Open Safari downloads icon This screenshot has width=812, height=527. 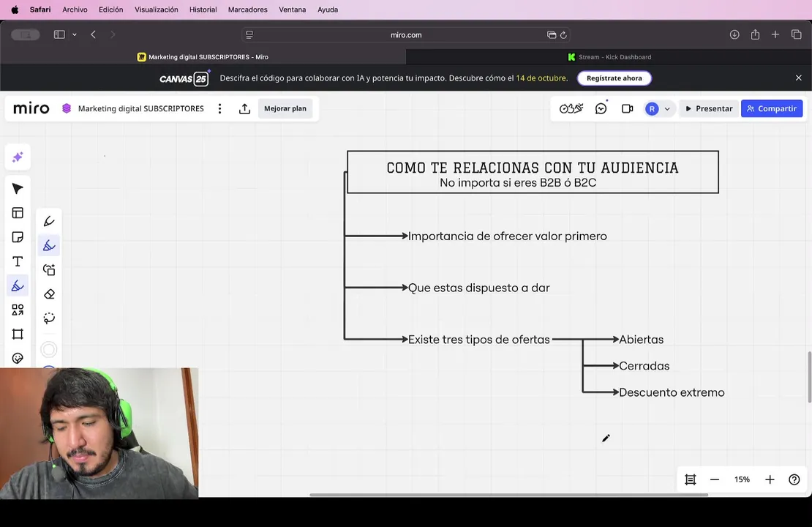734,34
